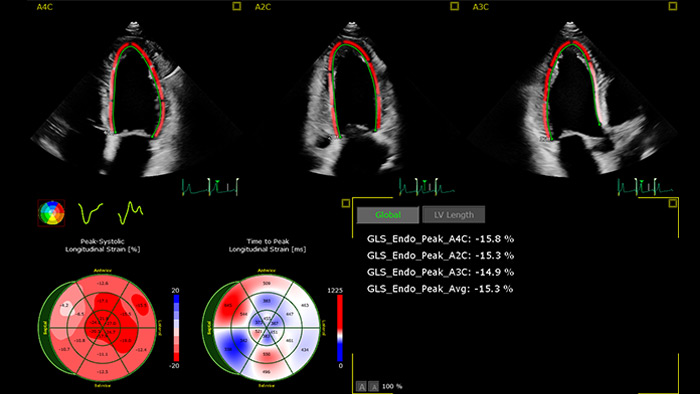
Task: Maximize the A4C view using square icon
Action: pyautogui.click(x=237, y=6)
